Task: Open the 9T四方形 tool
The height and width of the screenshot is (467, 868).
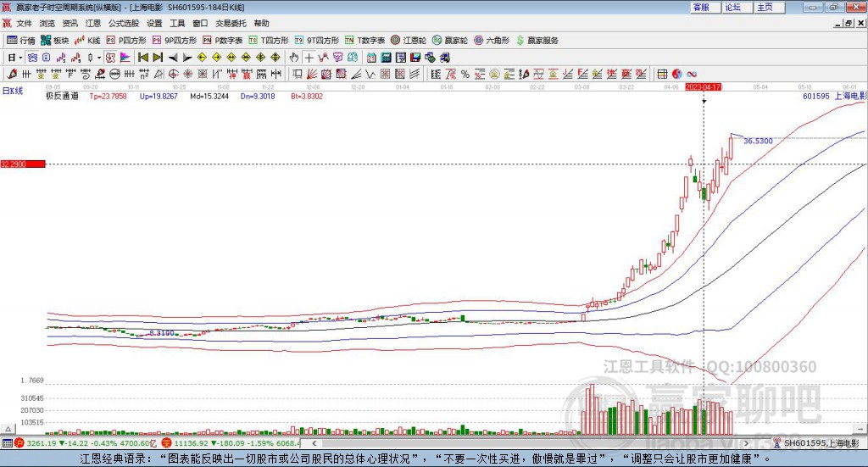Action: 317,41
